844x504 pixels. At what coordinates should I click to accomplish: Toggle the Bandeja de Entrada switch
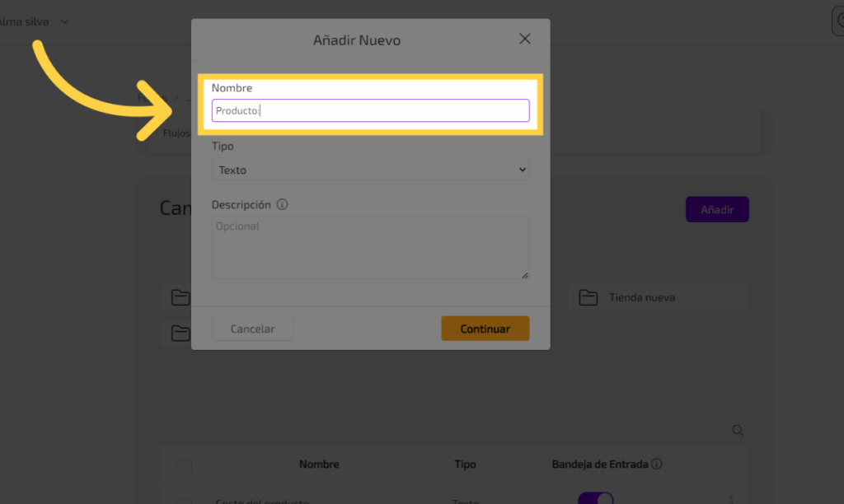click(x=595, y=497)
